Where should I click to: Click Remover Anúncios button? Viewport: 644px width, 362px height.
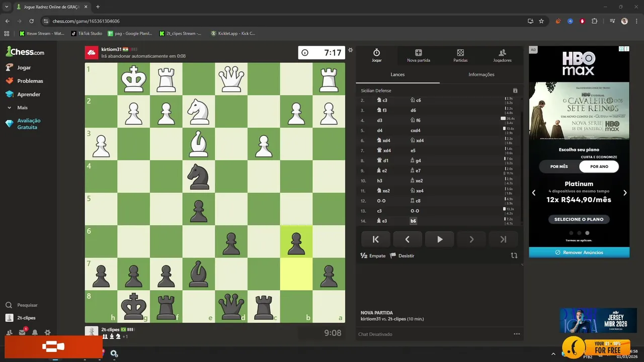tap(579, 252)
